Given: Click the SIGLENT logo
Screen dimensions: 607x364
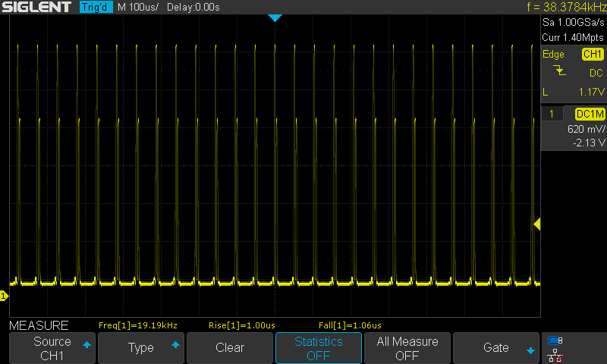Looking at the screenshot, I should coord(36,7).
